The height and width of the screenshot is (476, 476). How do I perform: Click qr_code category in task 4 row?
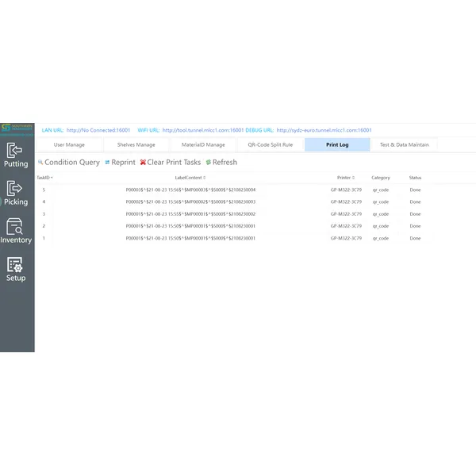pyautogui.click(x=381, y=202)
